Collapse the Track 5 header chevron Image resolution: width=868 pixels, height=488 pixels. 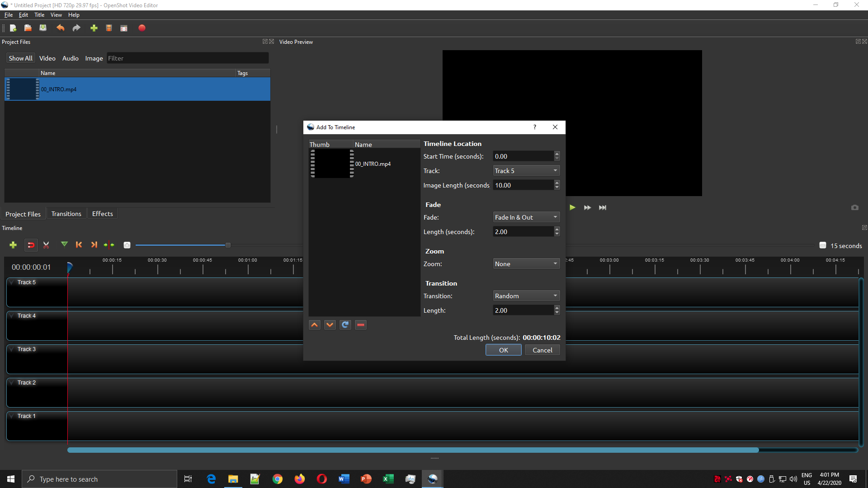pos(11,282)
